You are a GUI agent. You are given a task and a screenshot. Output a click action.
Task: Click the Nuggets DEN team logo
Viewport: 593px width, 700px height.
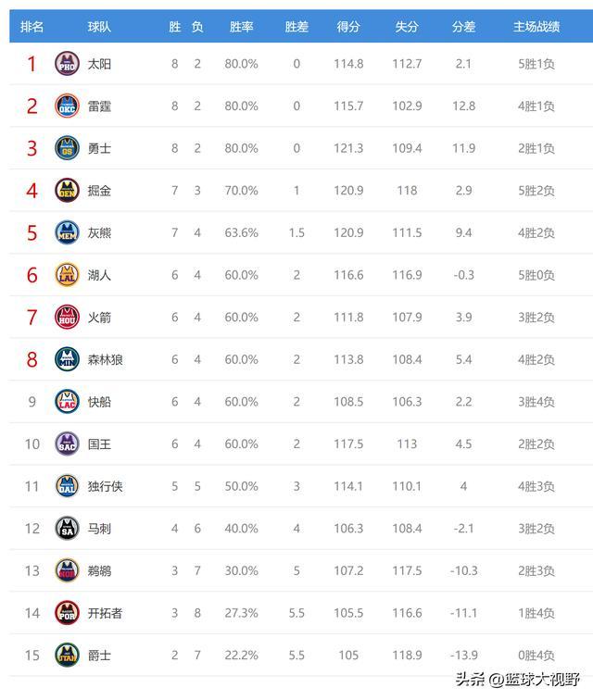coord(67,190)
